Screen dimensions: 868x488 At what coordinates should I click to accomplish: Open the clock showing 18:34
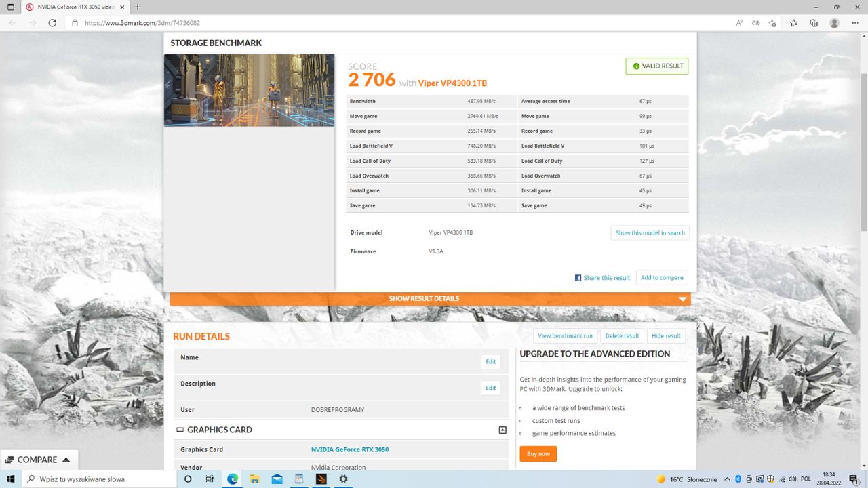click(829, 479)
